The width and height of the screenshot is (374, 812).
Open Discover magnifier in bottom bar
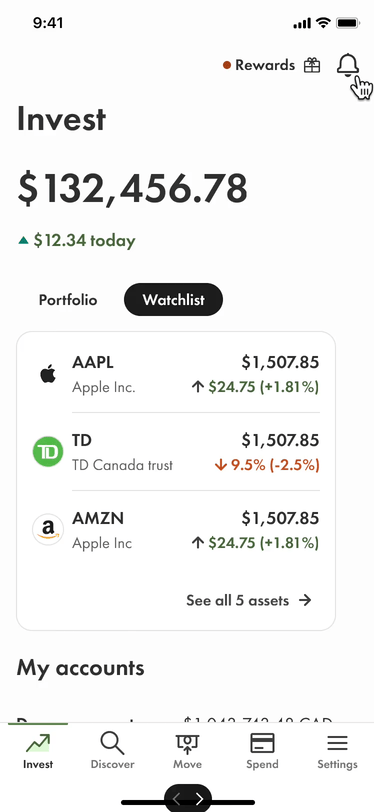(112, 744)
